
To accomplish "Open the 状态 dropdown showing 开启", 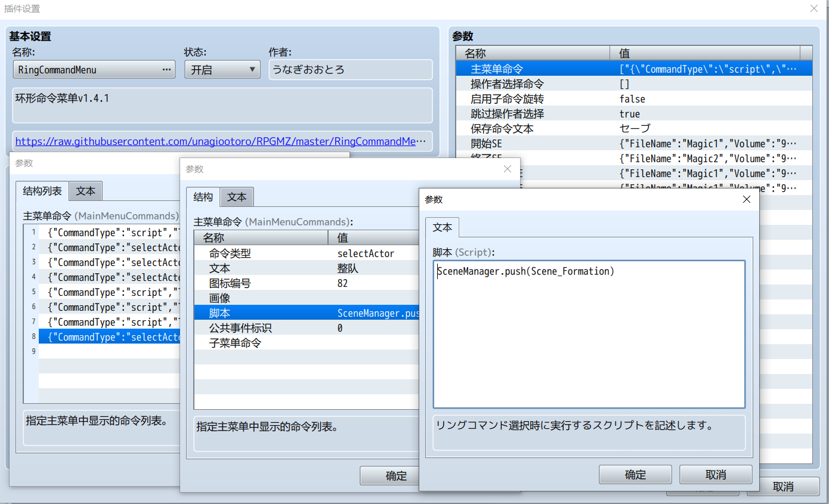I will [x=222, y=70].
